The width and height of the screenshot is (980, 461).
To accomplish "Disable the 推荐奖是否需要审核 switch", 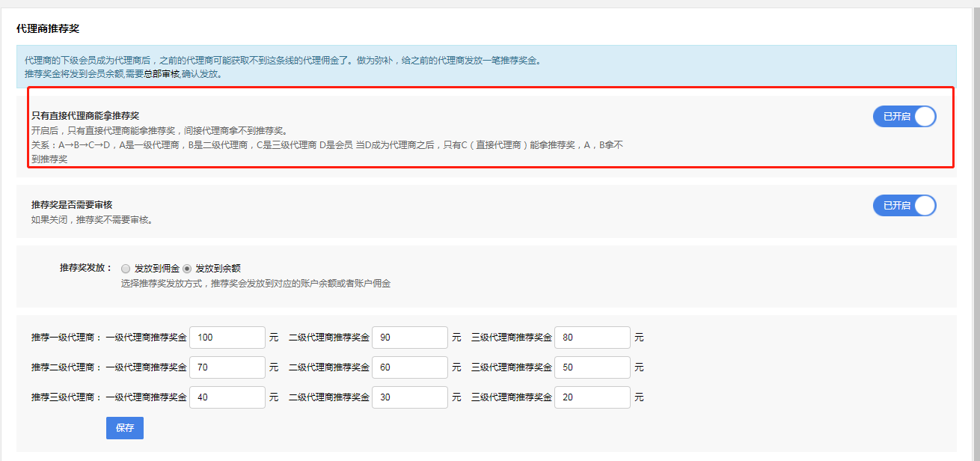I will [x=904, y=206].
